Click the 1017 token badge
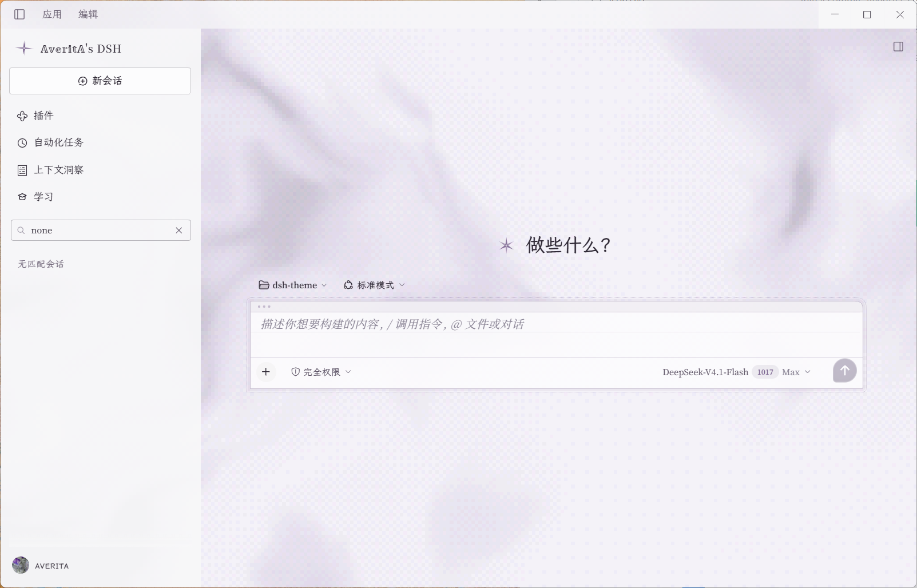The image size is (917, 588). coord(765,372)
